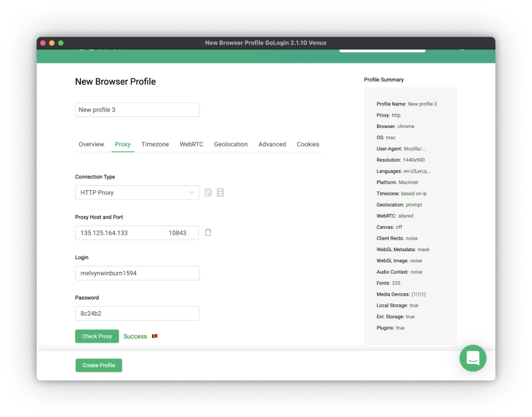Clear proxy host with the trash icon

point(208,232)
